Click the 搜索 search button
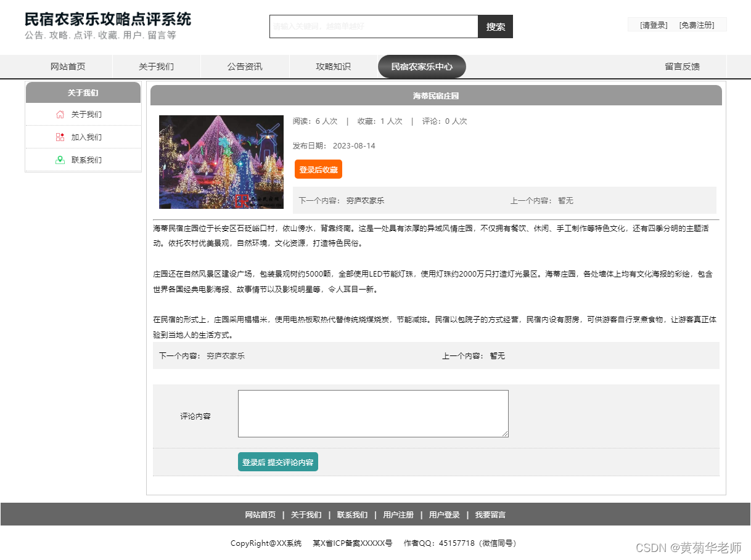The width and height of the screenshot is (751, 560). pyautogui.click(x=495, y=26)
